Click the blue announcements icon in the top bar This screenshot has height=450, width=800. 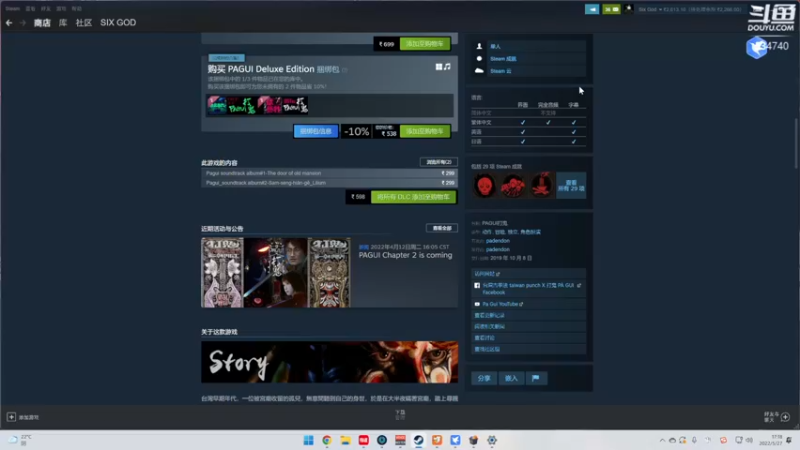[592, 9]
